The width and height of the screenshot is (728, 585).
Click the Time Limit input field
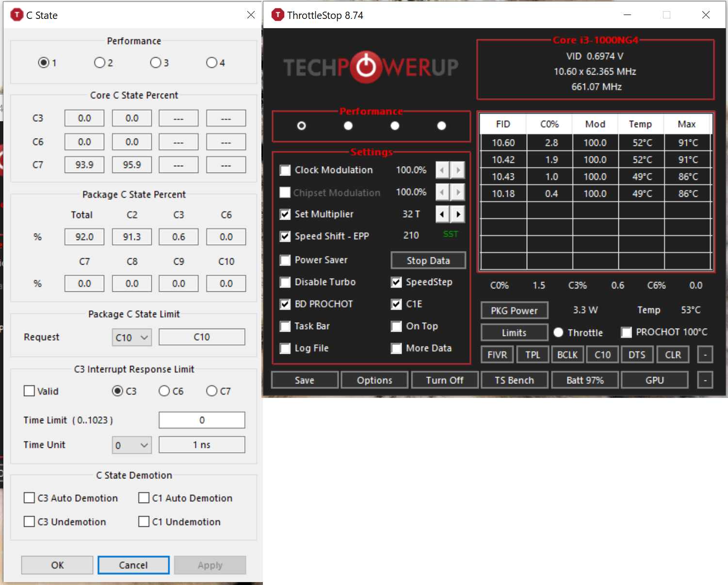(202, 420)
